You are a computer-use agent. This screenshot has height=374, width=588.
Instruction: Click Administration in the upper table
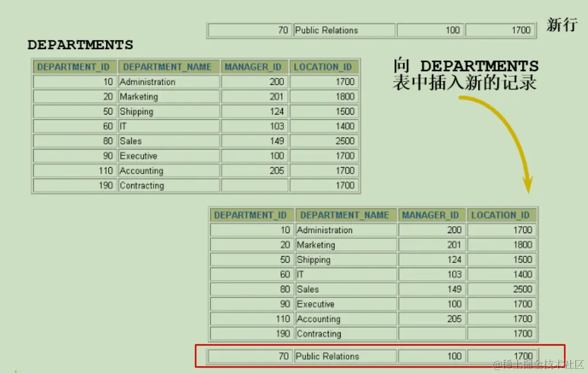(x=147, y=82)
